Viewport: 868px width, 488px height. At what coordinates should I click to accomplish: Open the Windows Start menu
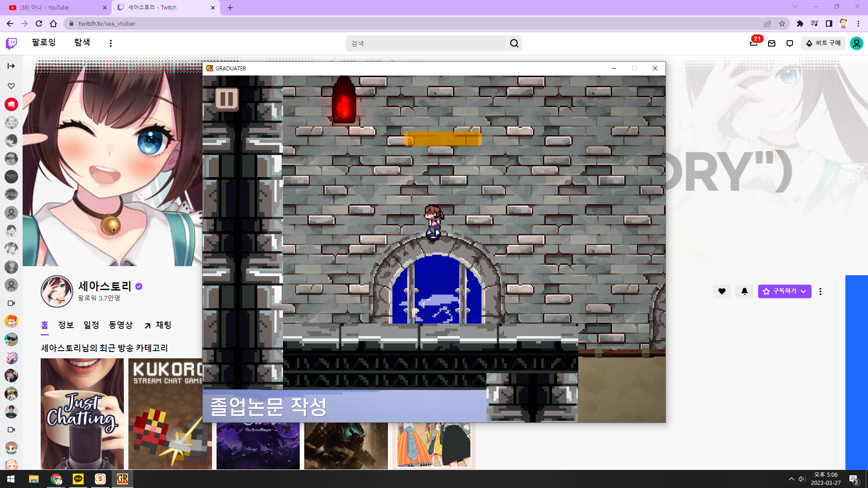click(11, 479)
